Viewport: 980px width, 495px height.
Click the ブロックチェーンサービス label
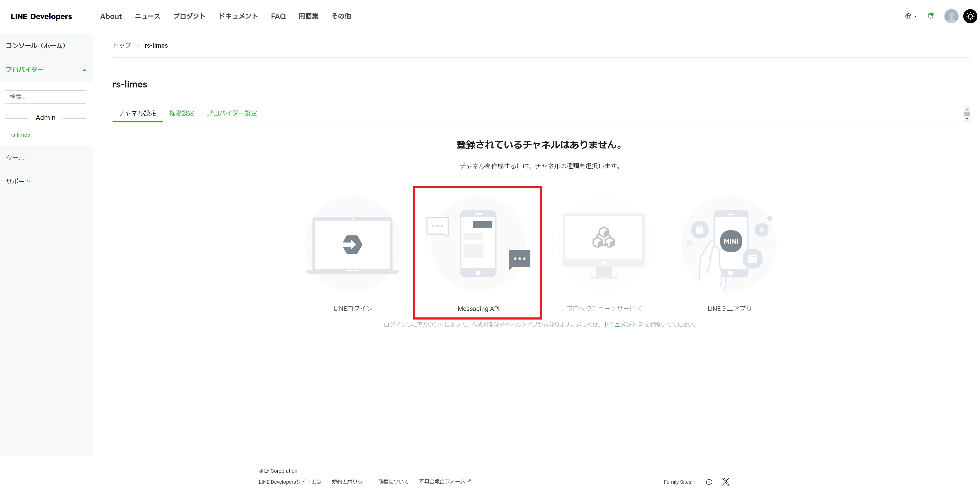[x=604, y=309]
